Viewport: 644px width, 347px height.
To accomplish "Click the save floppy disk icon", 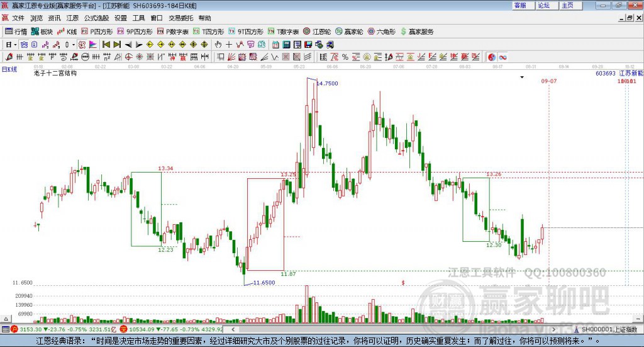I will point(308,45).
